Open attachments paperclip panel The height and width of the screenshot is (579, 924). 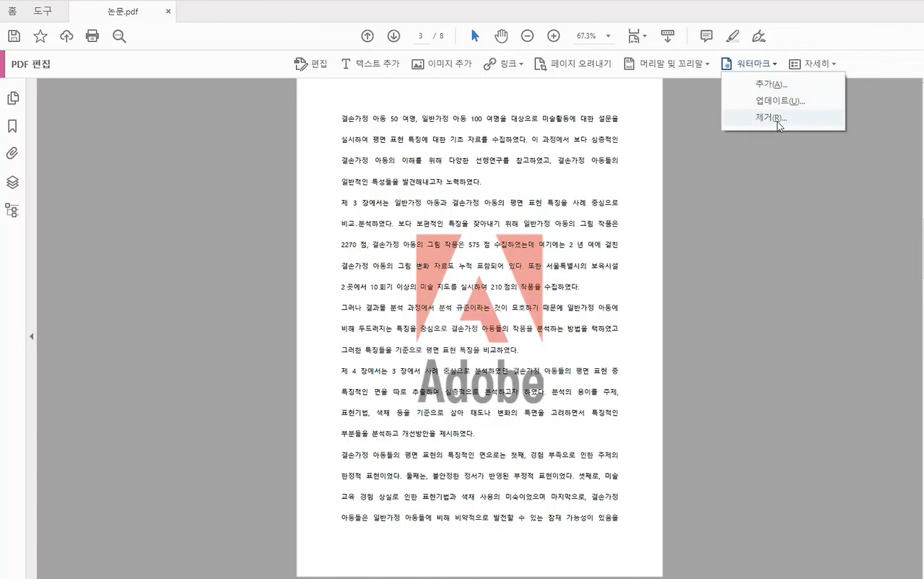coord(12,154)
